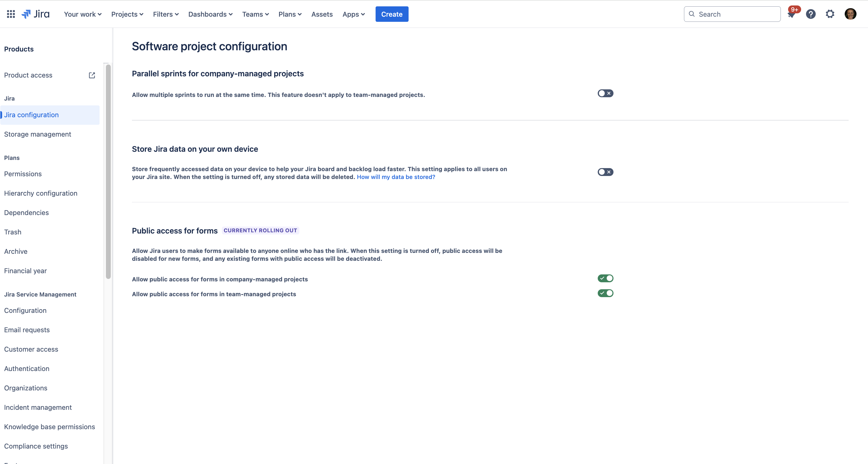Viewport: 868px width, 464px height.
Task: Click the search magnifier icon
Action: [692, 14]
